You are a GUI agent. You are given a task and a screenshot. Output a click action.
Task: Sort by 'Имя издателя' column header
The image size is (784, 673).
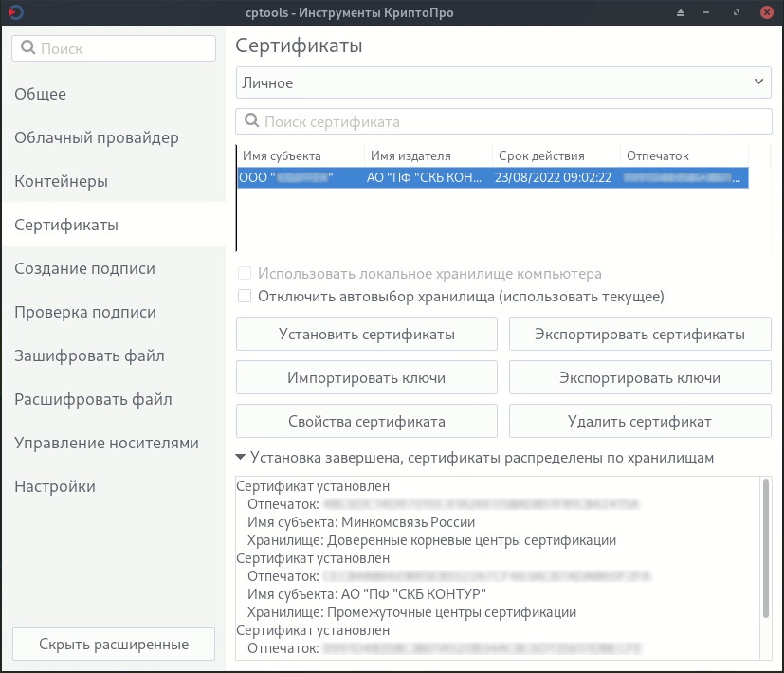point(428,155)
